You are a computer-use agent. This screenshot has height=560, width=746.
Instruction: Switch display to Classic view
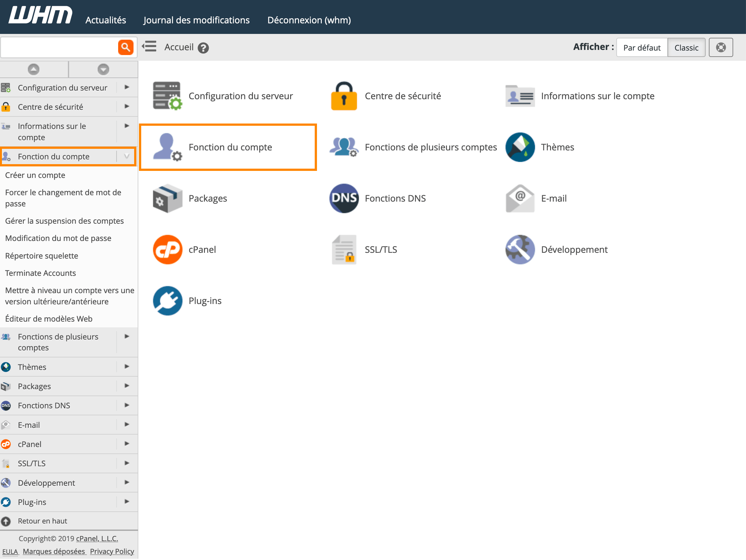686,48
